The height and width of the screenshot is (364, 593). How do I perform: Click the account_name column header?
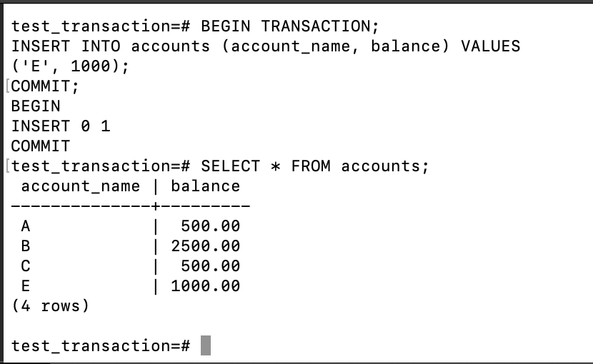click(x=81, y=186)
